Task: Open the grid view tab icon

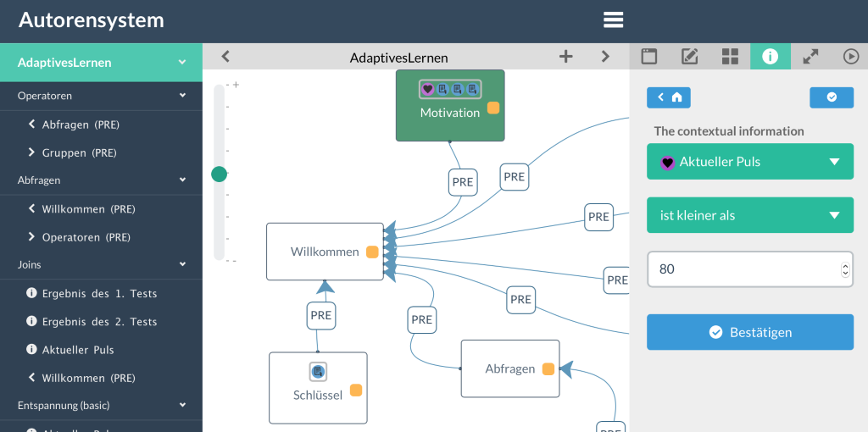Action: (730, 57)
